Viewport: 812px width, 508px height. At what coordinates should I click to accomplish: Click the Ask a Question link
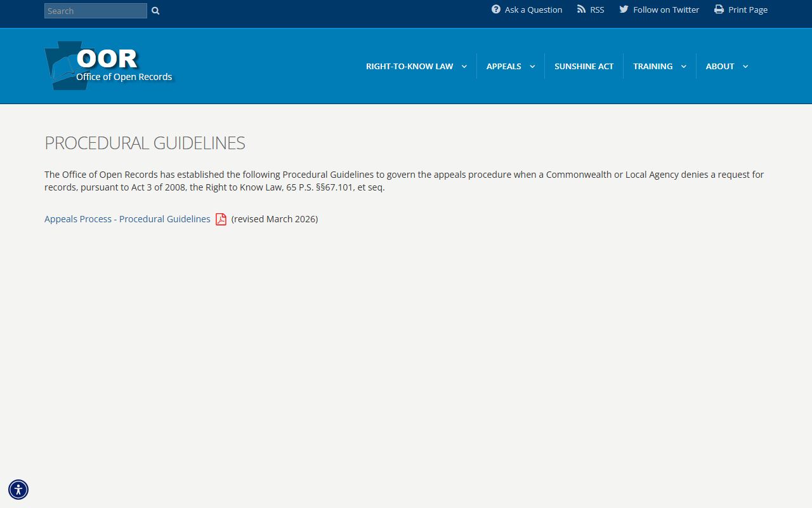point(534,10)
